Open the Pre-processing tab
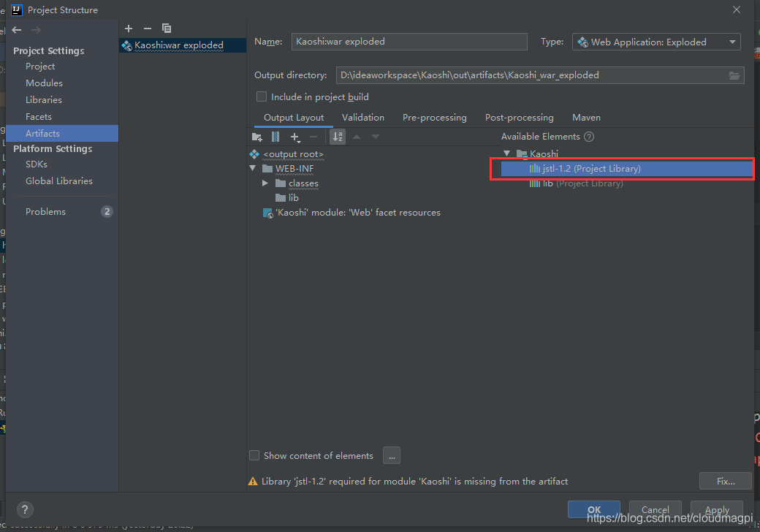 point(434,118)
